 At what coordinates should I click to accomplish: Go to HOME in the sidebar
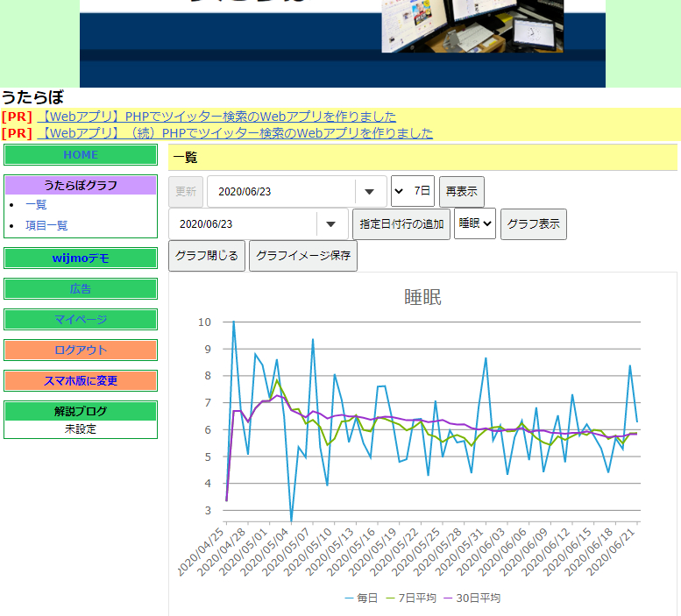tap(81, 155)
